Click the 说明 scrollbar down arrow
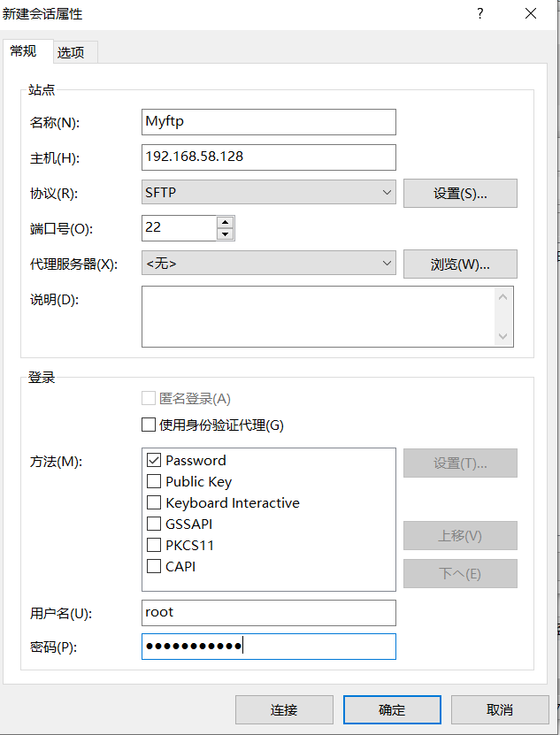Screen dimensions: 560x735 coord(503,336)
